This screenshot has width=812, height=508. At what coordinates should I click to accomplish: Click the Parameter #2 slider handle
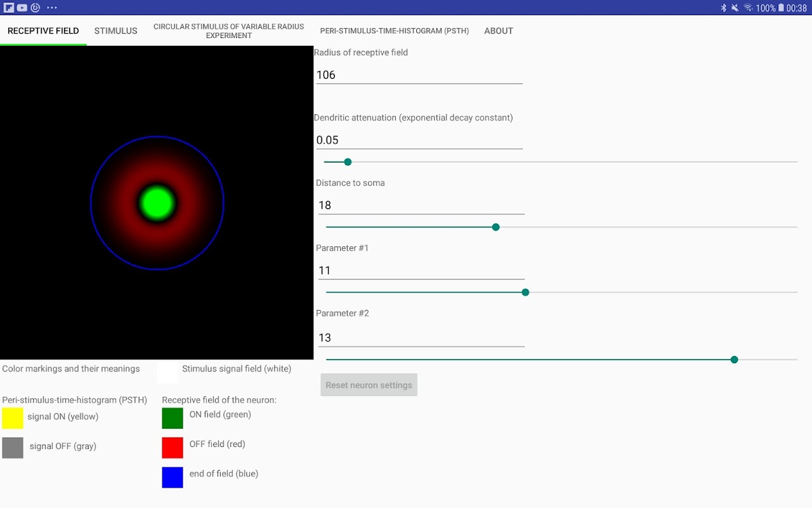click(x=734, y=359)
